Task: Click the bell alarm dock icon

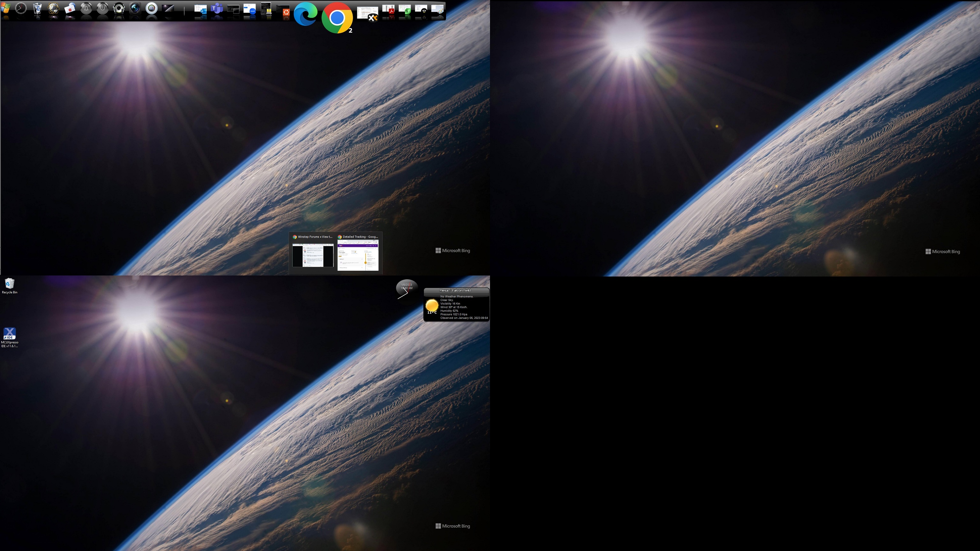Action: pyautogui.click(x=86, y=8)
